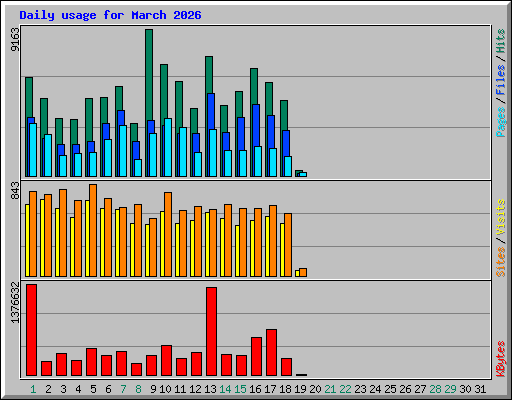This screenshot has height=400, width=512.
Task: Click the 'Pages' legend label
Action: point(500,122)
